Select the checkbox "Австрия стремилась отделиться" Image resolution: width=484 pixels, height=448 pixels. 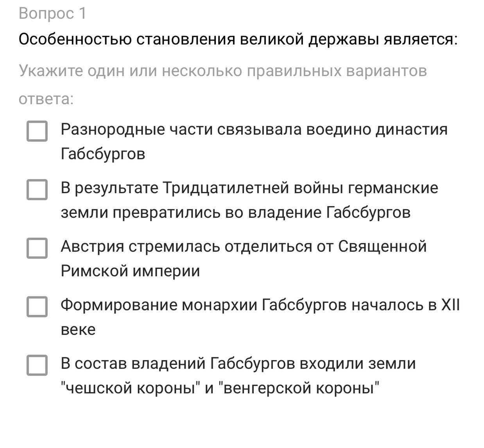point(37,248)
